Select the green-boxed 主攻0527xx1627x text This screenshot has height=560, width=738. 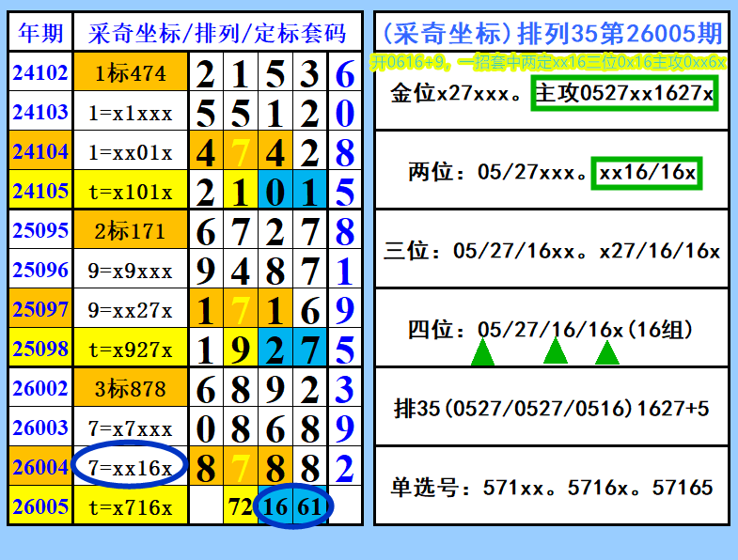[x=624, y=93]
